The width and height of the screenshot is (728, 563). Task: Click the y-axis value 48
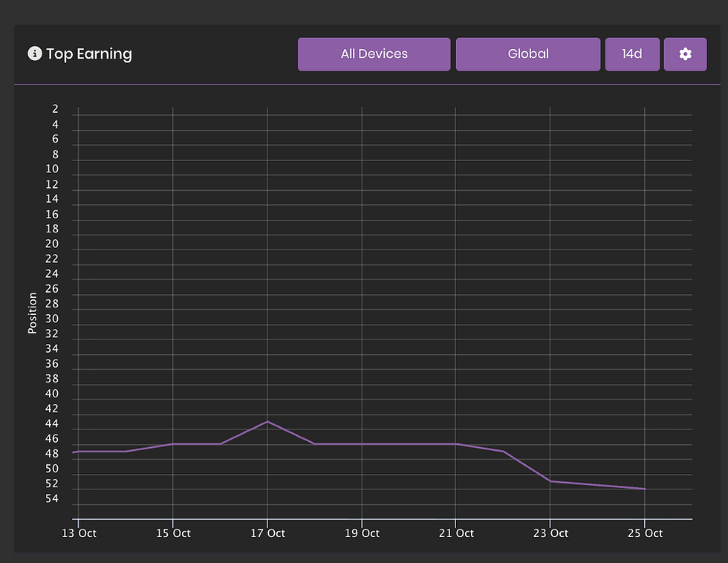pyautogui.click(x=52, y=454)
